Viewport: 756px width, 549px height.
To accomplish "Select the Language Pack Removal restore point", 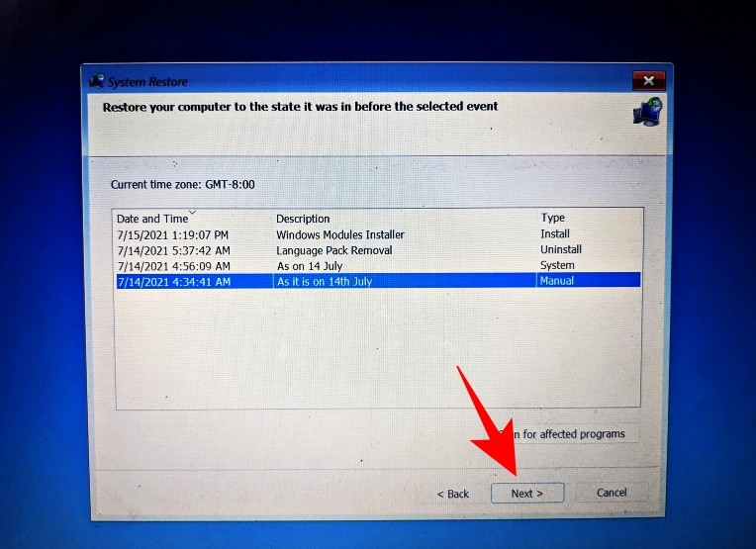I will pos(378,250).
